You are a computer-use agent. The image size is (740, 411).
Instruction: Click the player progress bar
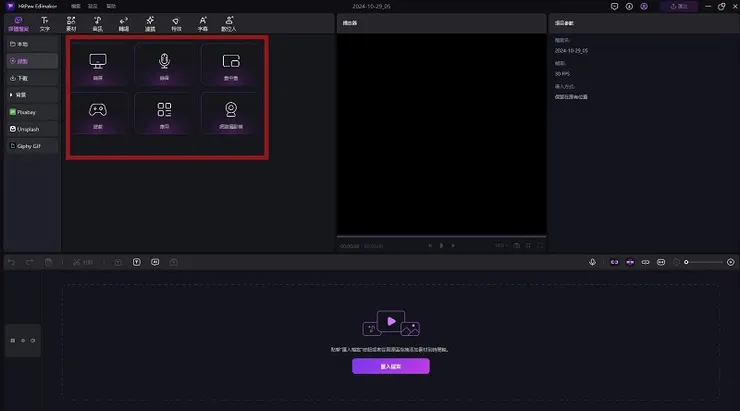(441, 236)
